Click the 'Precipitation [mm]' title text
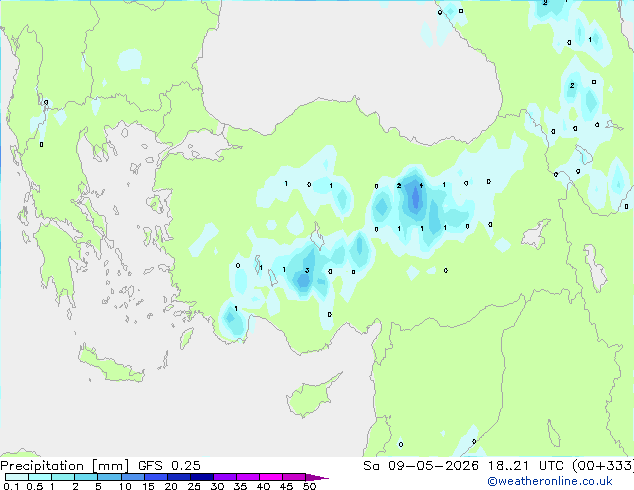This screenshot has width=634, height=490. [x=65, y=466]
